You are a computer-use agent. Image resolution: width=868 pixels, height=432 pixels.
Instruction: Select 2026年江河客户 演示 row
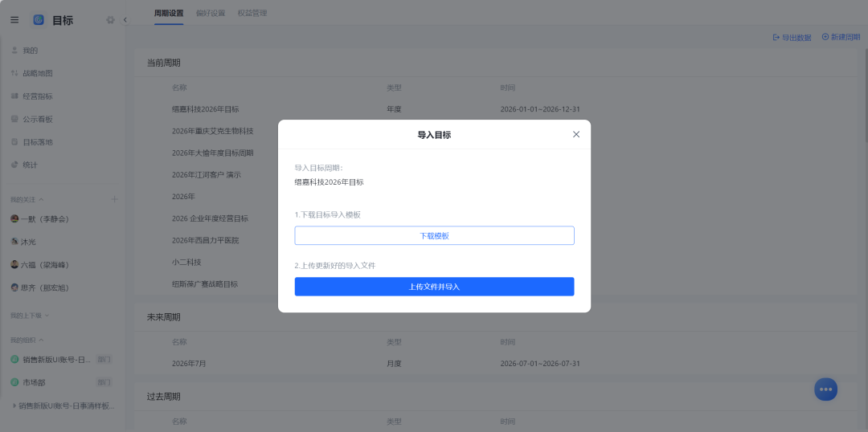click(495, 175)
